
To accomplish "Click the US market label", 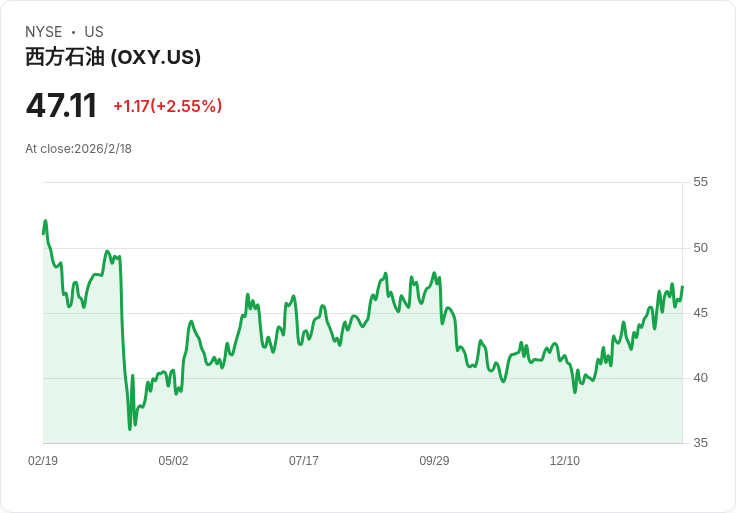I will (x=94, y=32).
